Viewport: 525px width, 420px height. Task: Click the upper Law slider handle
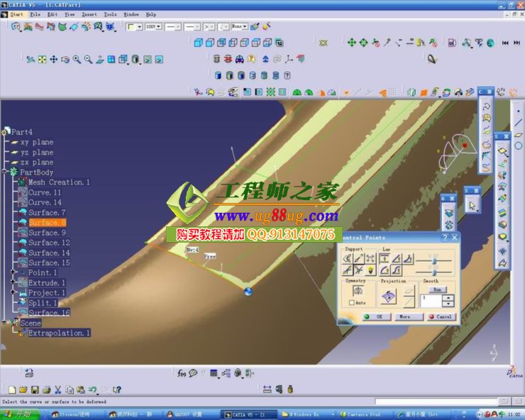(x=434, y=260)
